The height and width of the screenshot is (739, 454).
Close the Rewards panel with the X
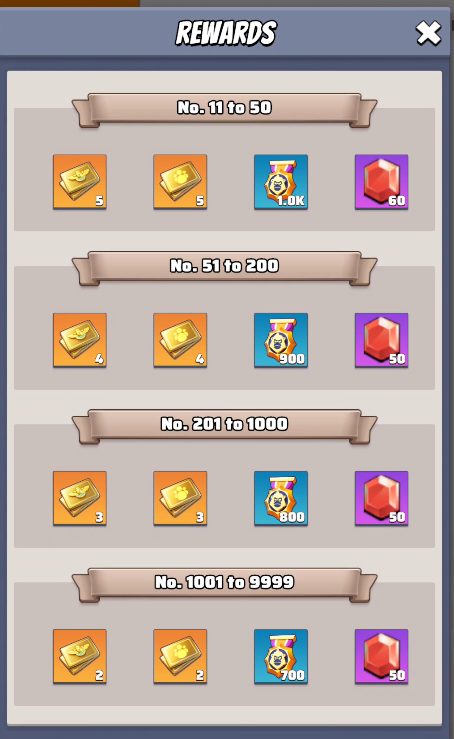coord(428,33)
